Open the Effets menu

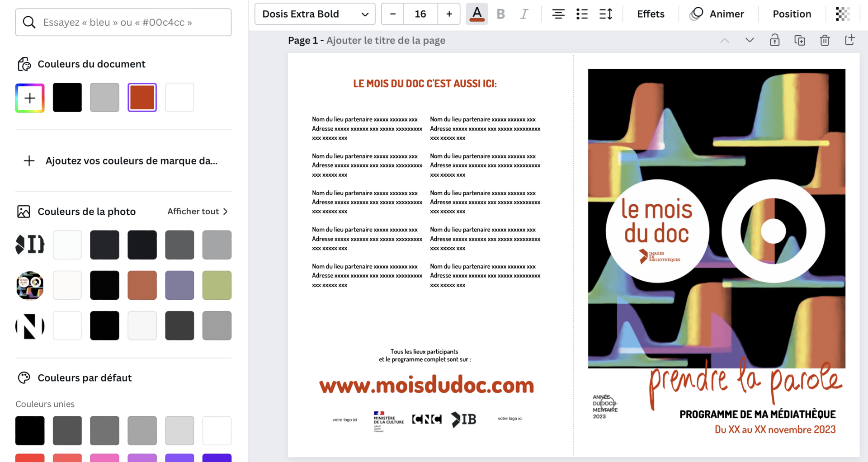click(651, 14)
